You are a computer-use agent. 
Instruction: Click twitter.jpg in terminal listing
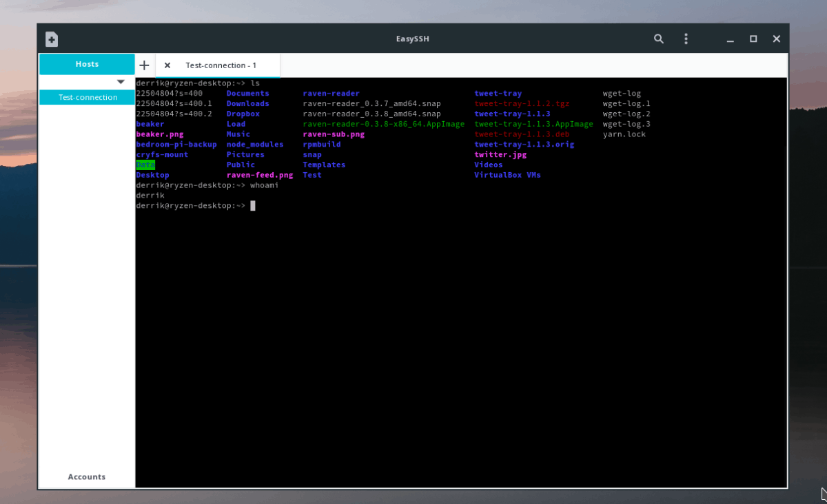coord(500,155)
